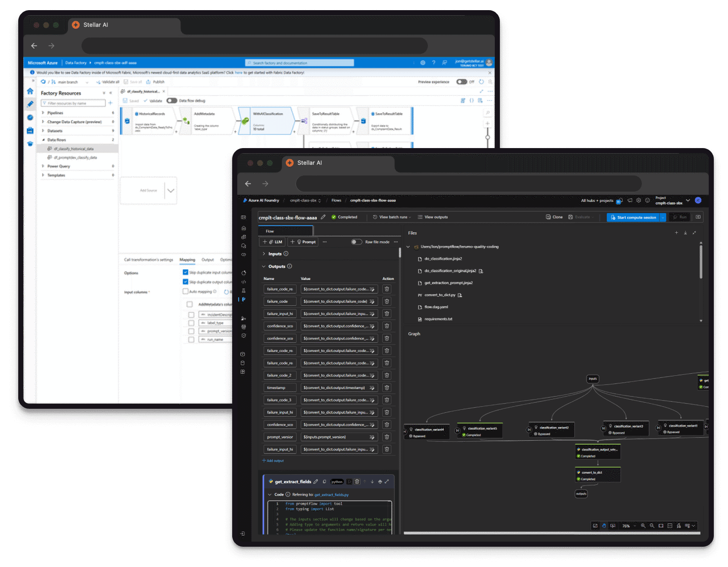Check the run_name column checkbox
728x567 pixels.
click(x=191, y=340)
